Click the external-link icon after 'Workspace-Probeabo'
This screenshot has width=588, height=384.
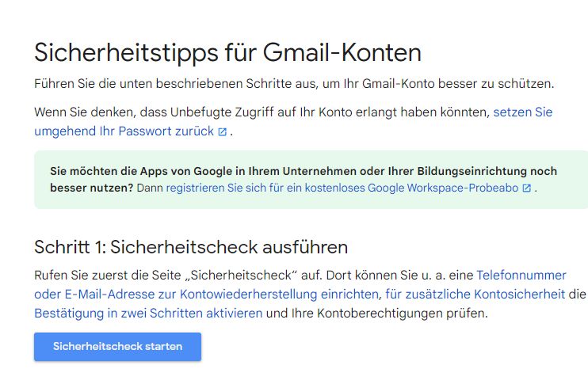coord(527,188)
